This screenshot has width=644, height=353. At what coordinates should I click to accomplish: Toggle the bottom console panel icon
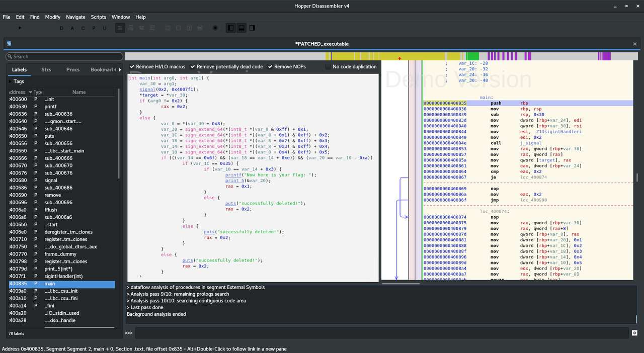click(242, 28)
